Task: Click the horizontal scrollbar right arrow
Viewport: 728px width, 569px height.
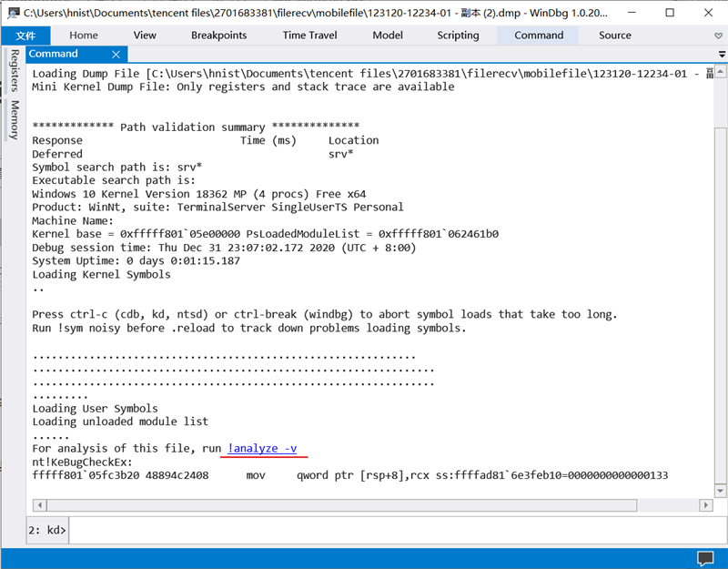Action: [706, 505]
